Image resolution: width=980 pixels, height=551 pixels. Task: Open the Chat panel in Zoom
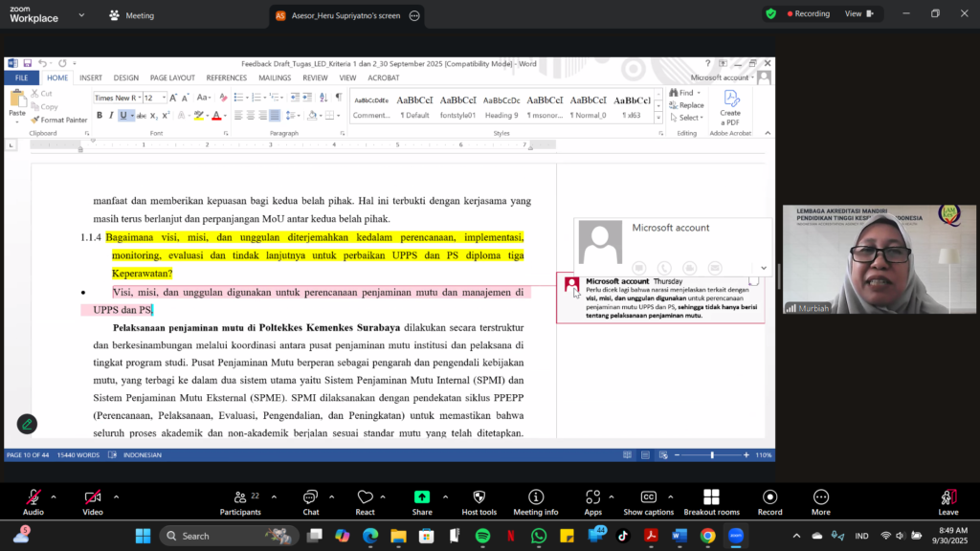[311, 502]
